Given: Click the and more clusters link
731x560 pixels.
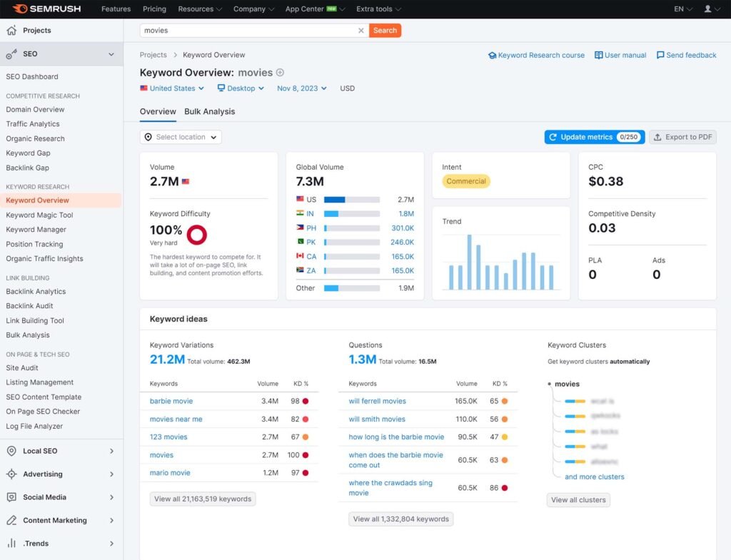Looking at the screenshot, I should [595, 477].
